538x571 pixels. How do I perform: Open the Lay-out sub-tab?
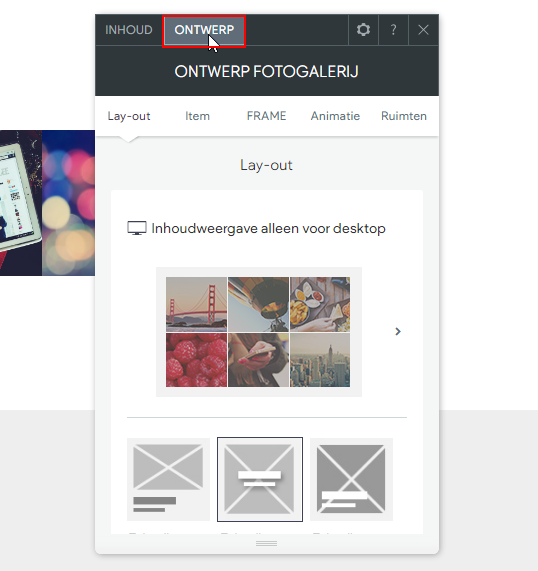point(129,116)
